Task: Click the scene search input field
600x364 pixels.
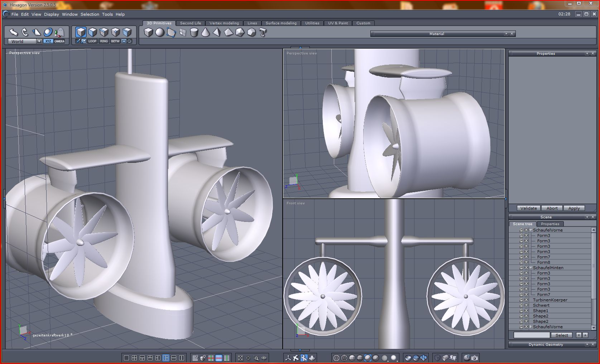Action: (532, 335)
